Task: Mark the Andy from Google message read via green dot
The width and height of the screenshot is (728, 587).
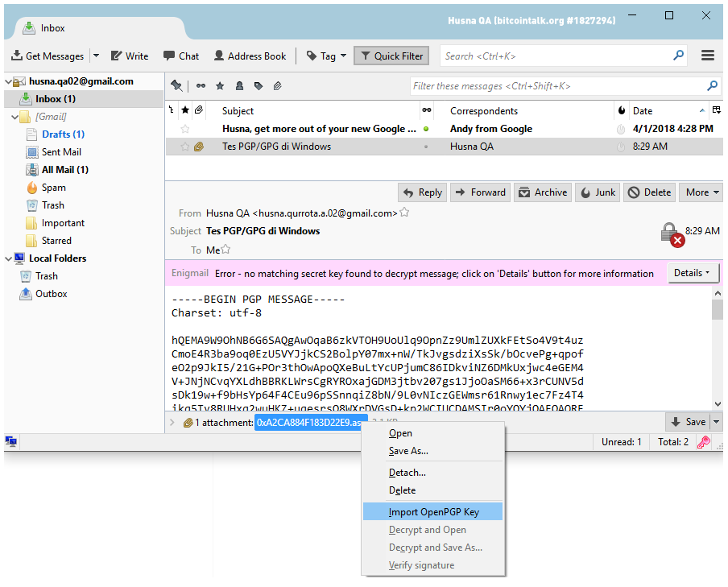Action: 426,129
